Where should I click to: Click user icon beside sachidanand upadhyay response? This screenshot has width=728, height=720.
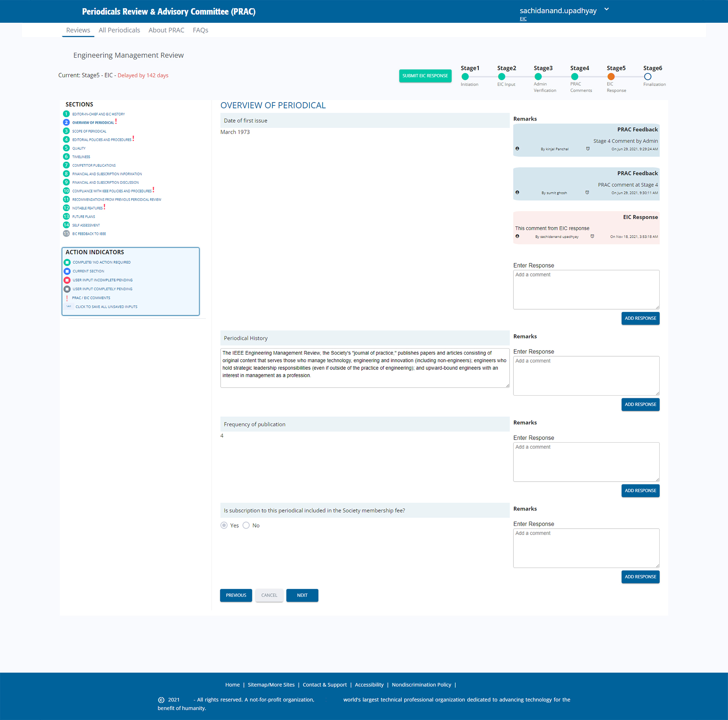[x=517, y=236]
